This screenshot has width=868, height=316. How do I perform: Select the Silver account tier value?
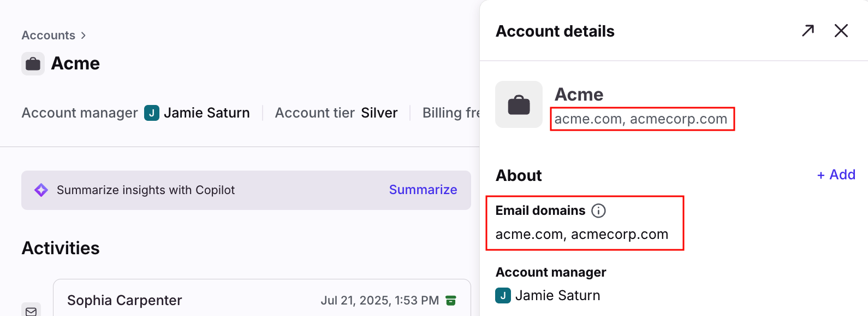(379, 113)
